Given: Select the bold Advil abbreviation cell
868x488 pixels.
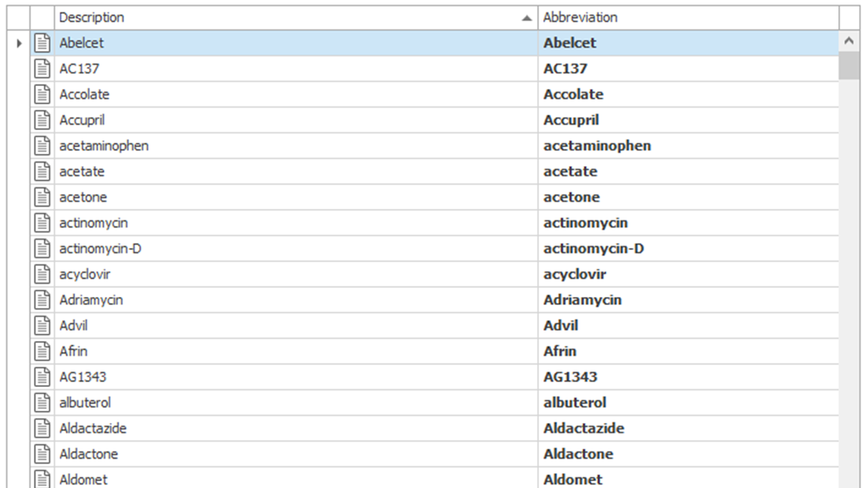Looking at the screenshot, I should pyautogui.click(x=688, y=325).
